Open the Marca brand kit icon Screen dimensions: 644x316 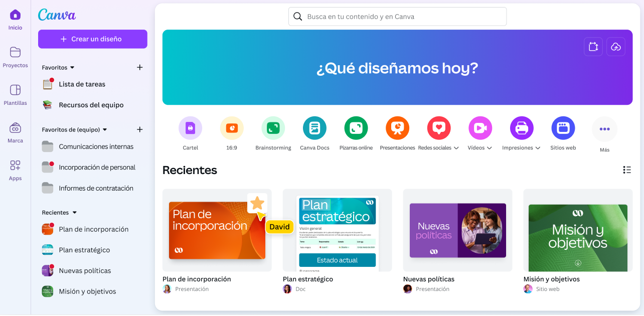[15, 128]
